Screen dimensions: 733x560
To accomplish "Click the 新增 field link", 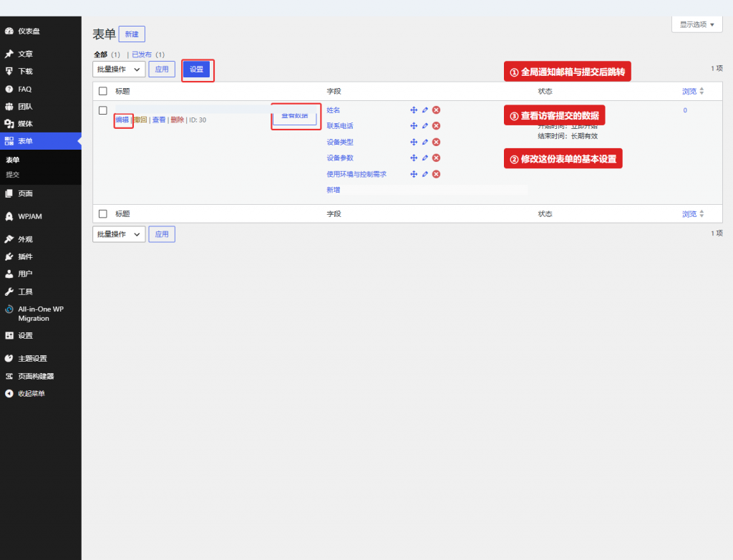I will click(334, 190).
